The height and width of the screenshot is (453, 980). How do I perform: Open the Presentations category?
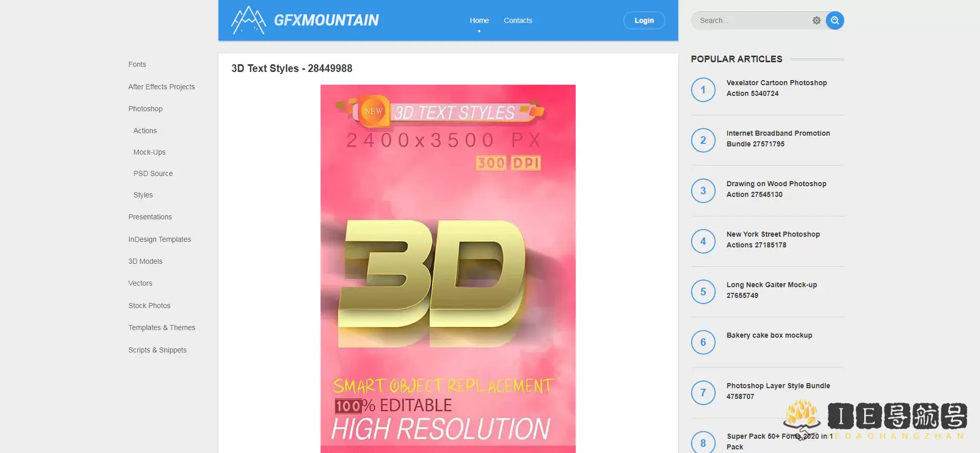(x=150, y=217)
